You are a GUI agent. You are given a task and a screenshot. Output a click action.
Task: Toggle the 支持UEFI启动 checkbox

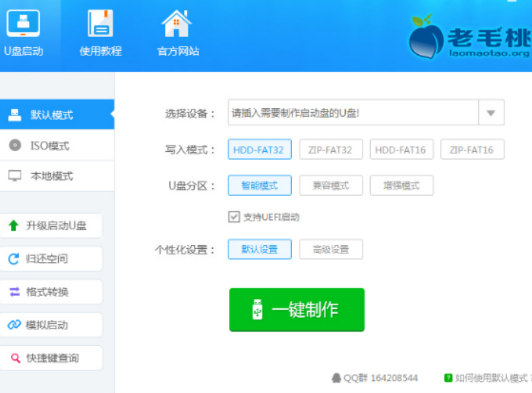(234, 217)
